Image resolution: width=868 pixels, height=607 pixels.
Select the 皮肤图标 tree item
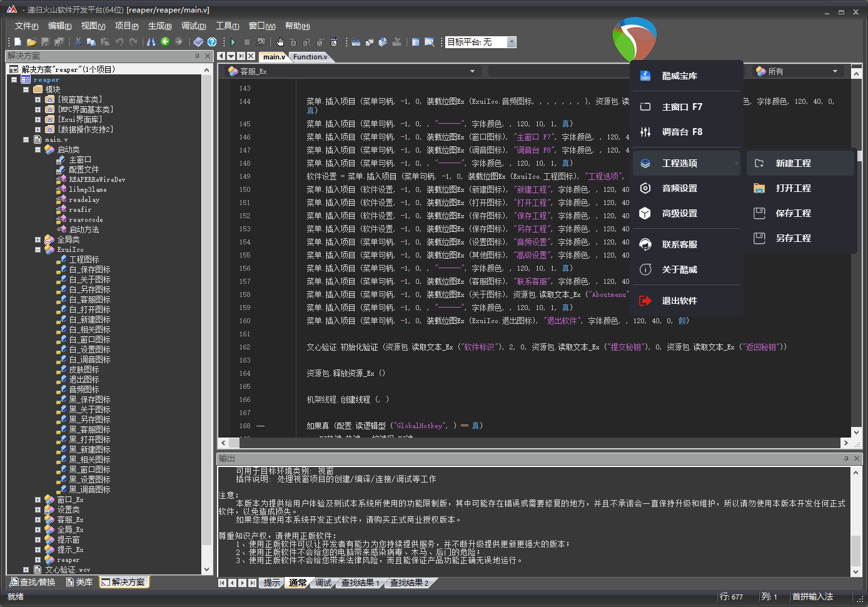click(84, 369)
